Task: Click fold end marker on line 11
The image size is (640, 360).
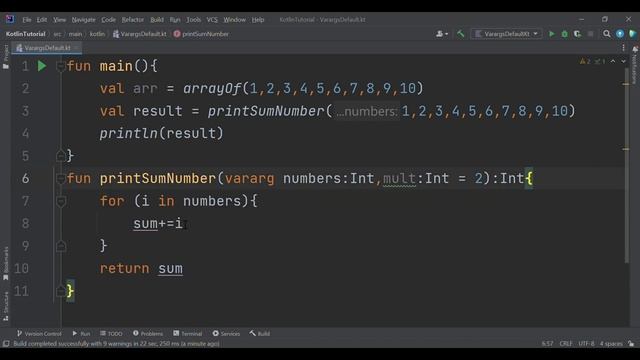Action: (x=61, y=291)
